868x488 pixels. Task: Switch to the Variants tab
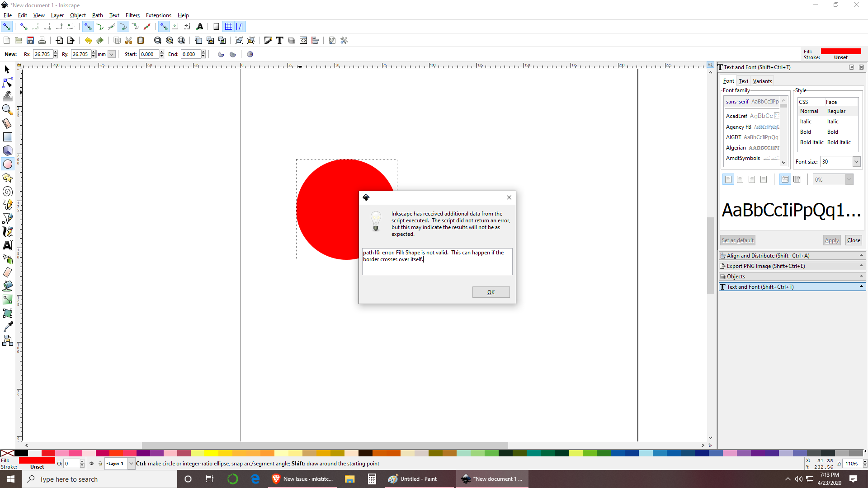pyautogui.click(x=762, y=81)
